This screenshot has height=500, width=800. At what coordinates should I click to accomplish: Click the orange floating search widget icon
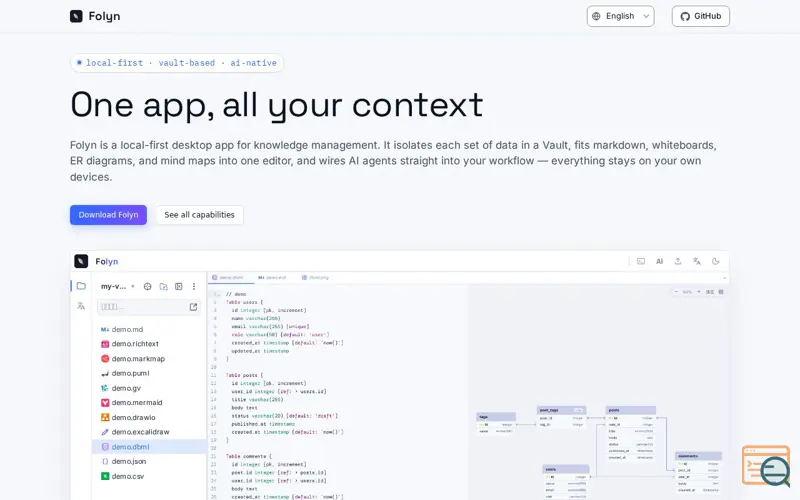[766, 466]
